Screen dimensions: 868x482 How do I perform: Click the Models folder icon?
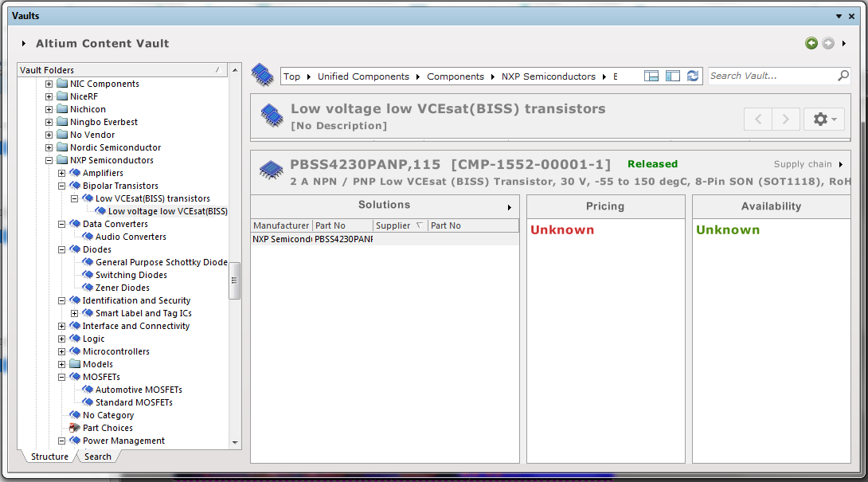point(76,363)
